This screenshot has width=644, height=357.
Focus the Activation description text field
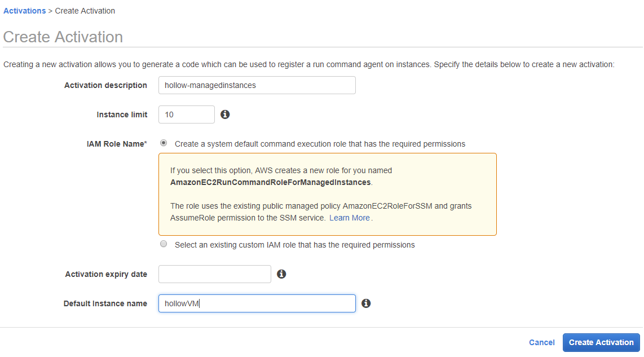(257, 85)
